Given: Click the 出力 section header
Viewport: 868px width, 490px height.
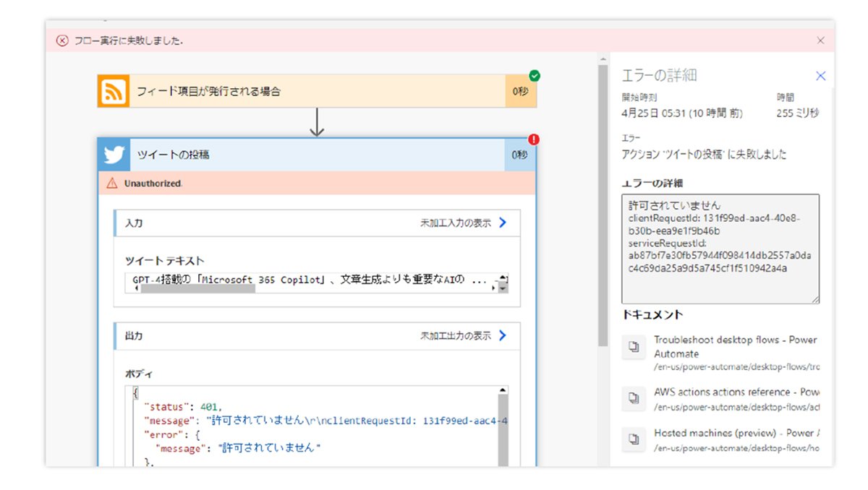Looking at the screenshot, I should (x=317, y=336).
